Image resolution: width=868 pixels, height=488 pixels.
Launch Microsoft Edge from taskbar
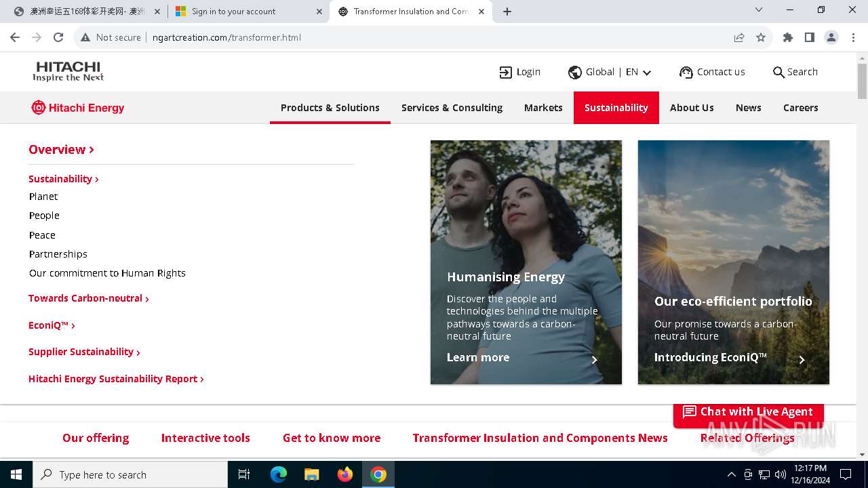[279, 474]
